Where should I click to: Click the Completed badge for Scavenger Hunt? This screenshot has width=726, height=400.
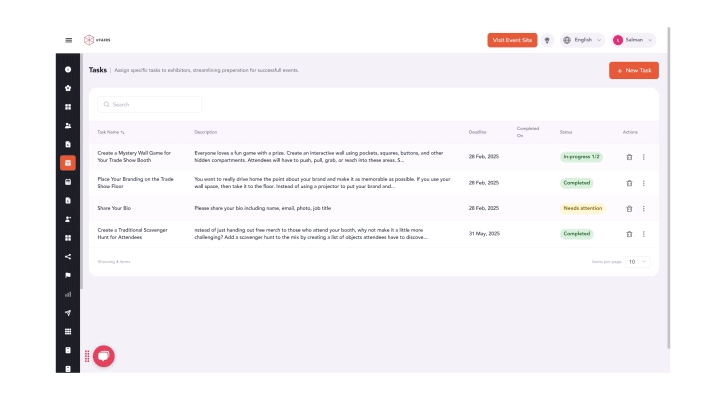pos(576,234)
